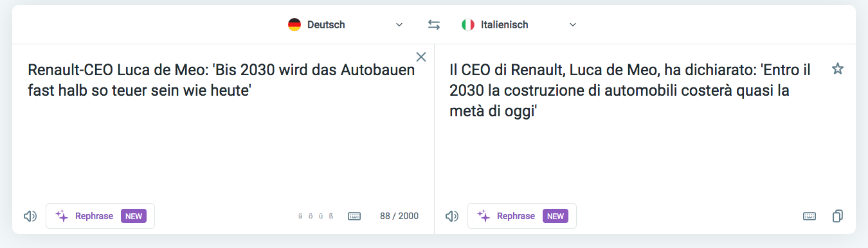The image size is (868, 248).
Task: Rephrase the Italian translation
Action: [522, 216]
